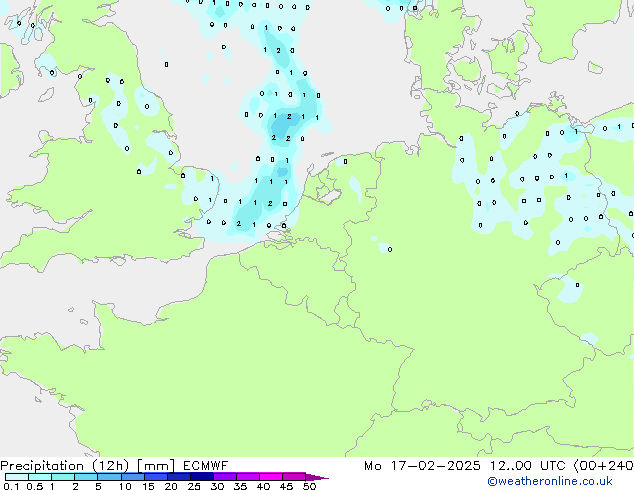The height and width of the screenshot is (490, 634).
Task: Click the 15–20 mm blue legend swatch
Action: tap(155, 477)
